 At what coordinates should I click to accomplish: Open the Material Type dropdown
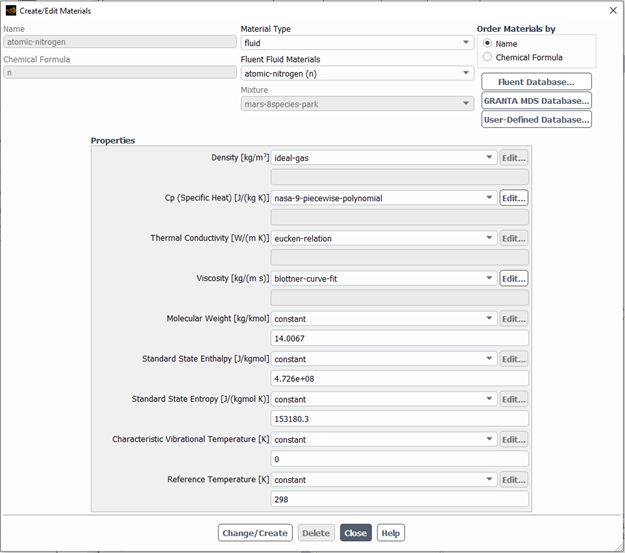click(357, 43)
